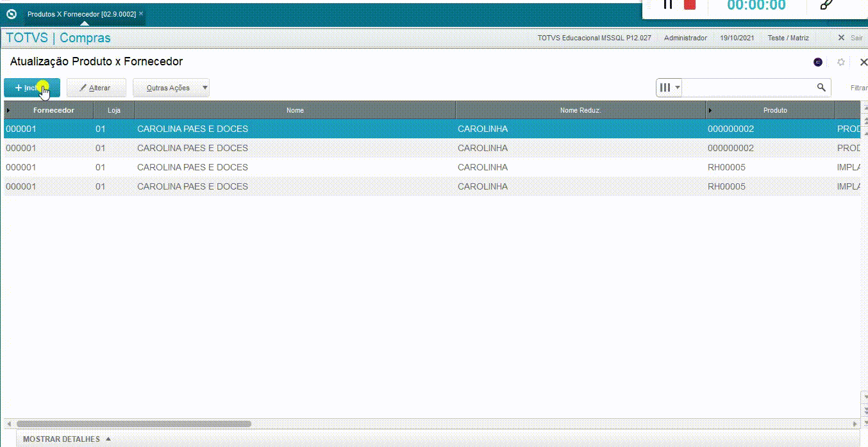
Task: Click the Nome column header
Action: (295, 110)
